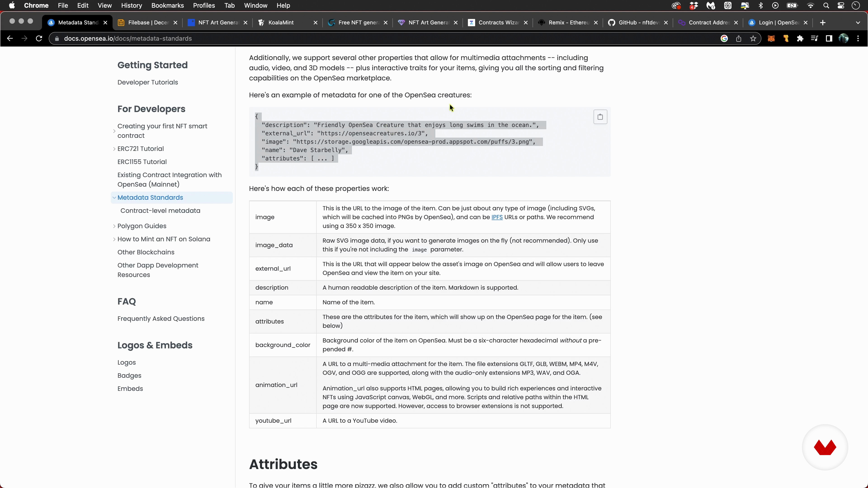Open the yellow extension icon
This screenshot has width=868, height=488.
pos(786,38)
